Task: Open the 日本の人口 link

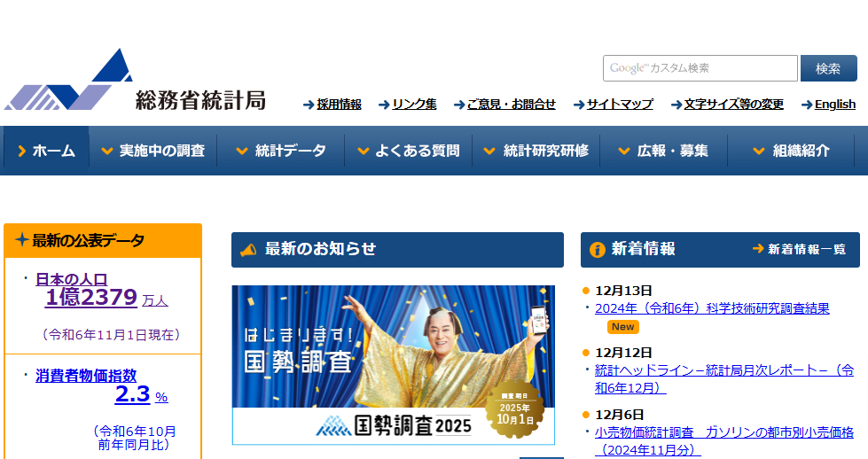Action: 71,279
